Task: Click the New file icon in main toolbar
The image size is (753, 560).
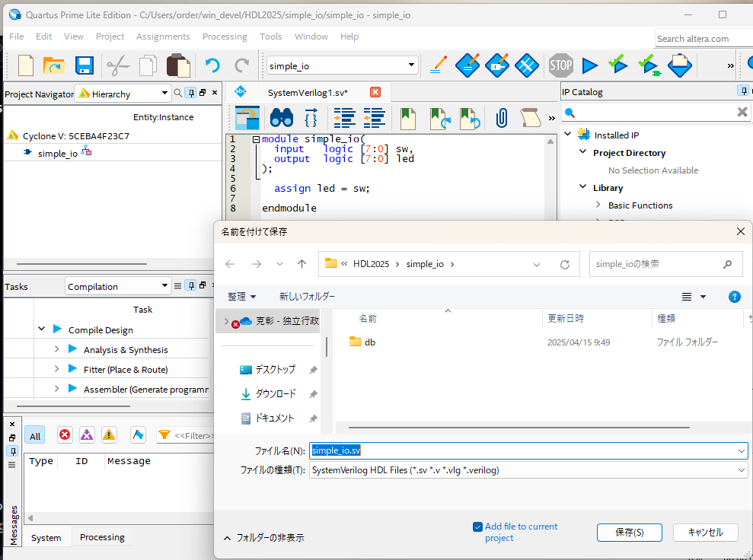Action: click(x=25, y=65)
